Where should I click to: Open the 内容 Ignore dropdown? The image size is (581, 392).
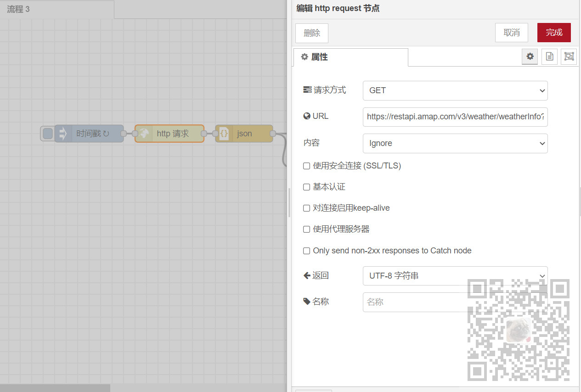pos(455,143)
